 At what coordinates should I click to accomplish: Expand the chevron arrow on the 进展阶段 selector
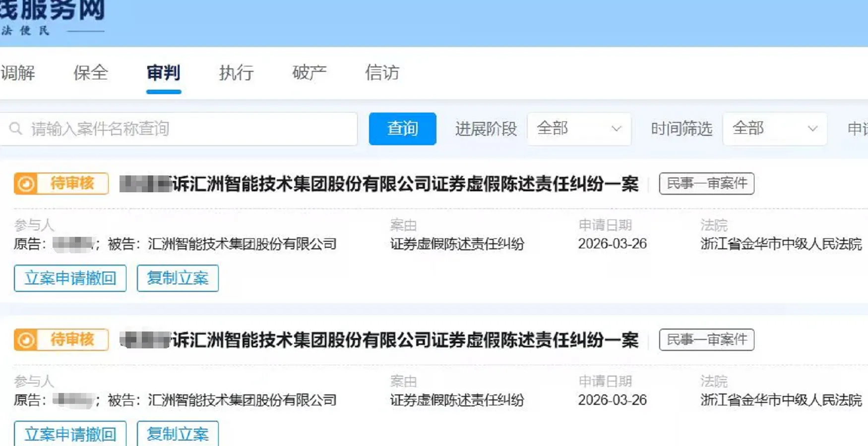pos(617,129)
